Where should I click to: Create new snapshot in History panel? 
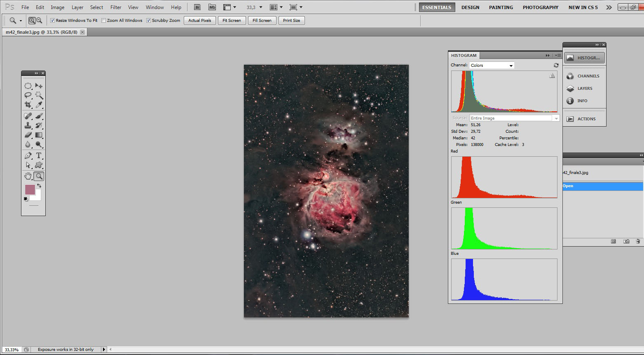[x=626, y=241]
